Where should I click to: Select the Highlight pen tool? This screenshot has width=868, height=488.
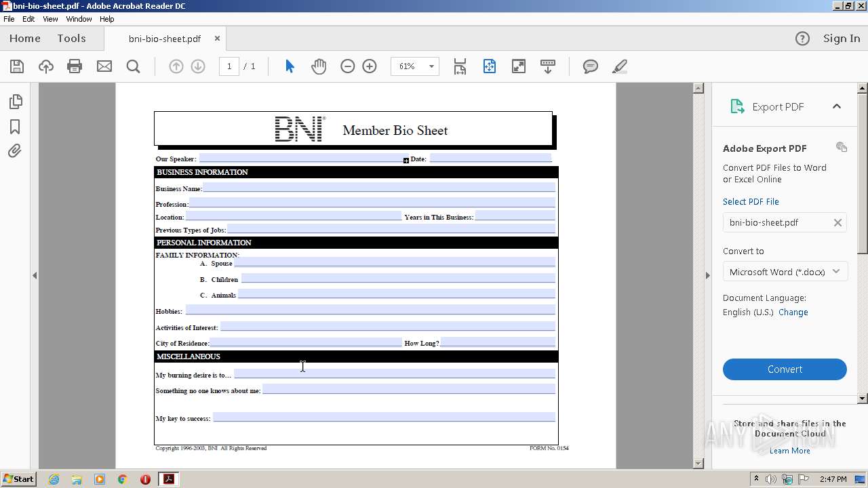tap(619, 66)
